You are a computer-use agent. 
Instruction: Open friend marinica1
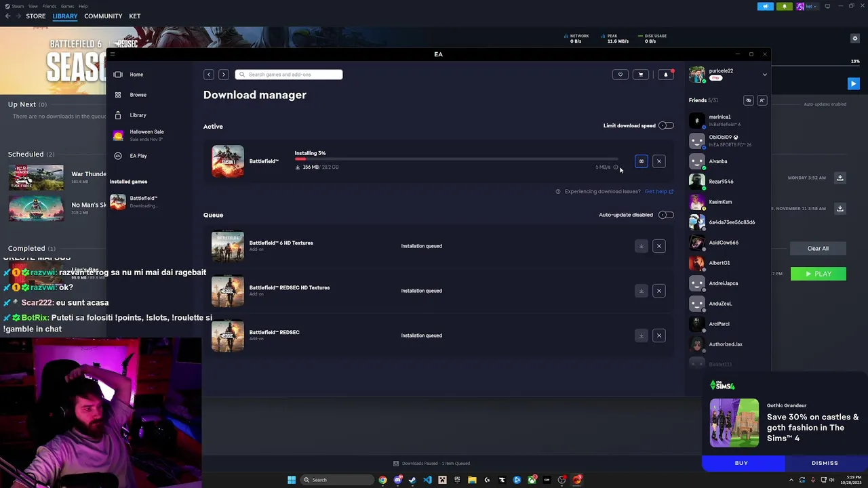720,117
